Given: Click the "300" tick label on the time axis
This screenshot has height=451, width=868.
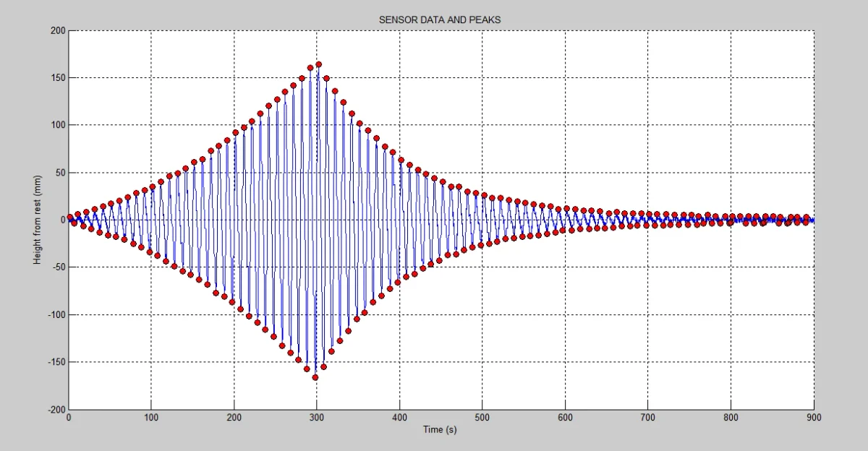Looking at the screenshot, I should click(x=316, y=417).
